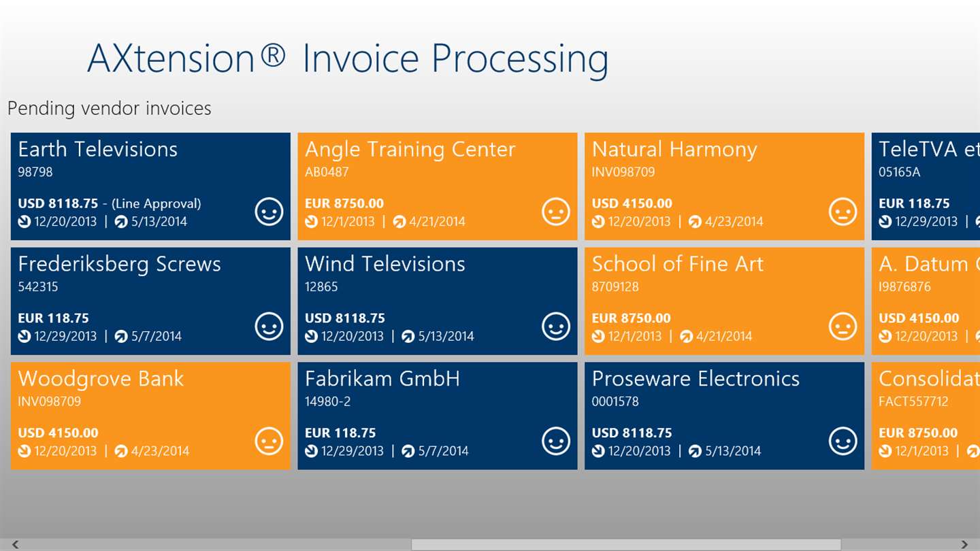Click invoice date icon on Wind Televisions tile
The image size is (980, 551).
312,336
